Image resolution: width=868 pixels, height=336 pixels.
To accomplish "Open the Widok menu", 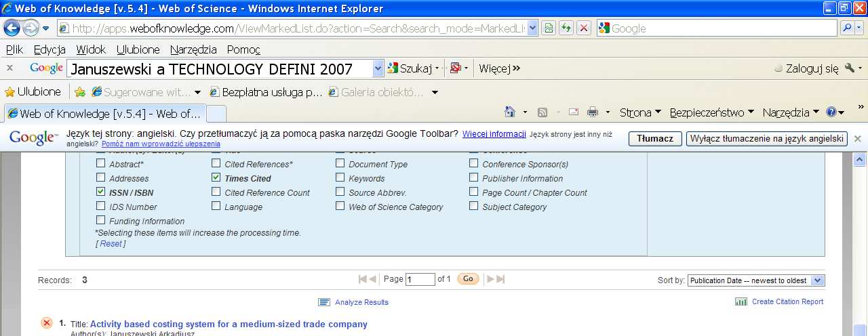I will click(x=91, y=49).
